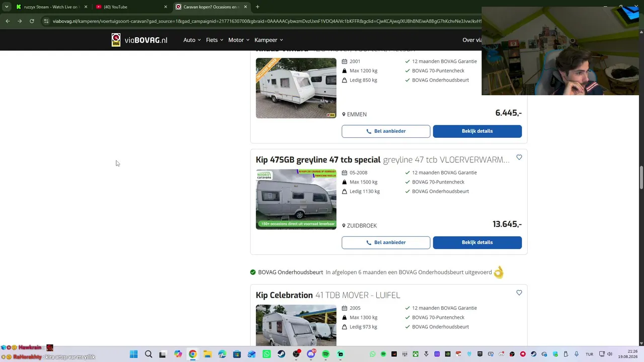Go back to the previous page
Viewport: 644px width, 362px height.
click(x=8, y=21)
